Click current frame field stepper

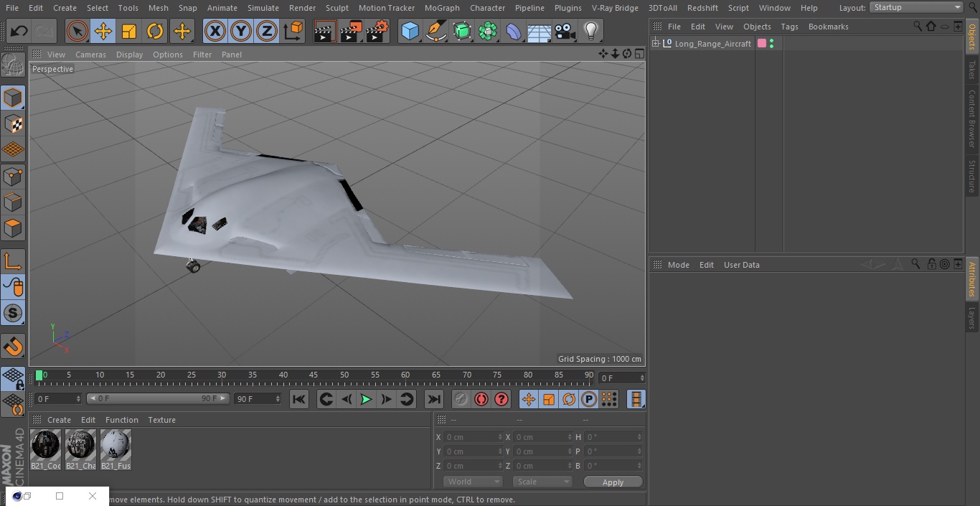pos(642,378)
